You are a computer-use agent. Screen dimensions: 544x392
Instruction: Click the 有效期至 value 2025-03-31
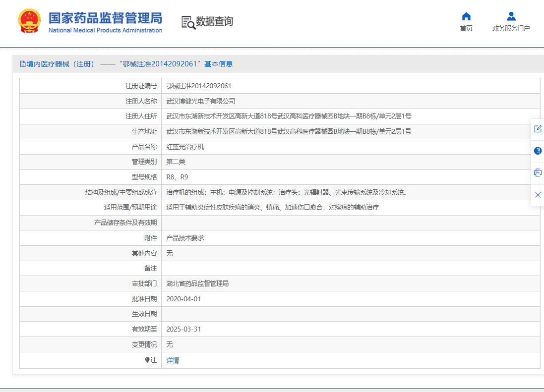click(183, 329)
